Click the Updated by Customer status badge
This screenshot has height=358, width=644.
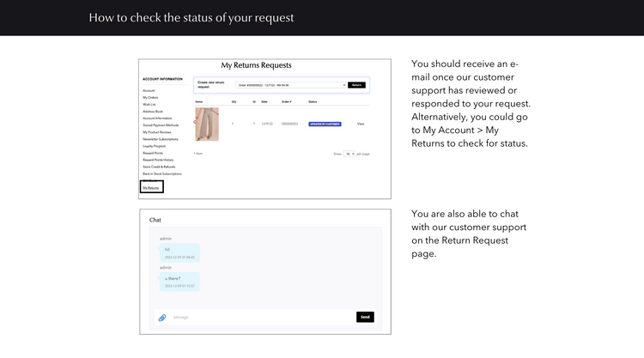325,124
